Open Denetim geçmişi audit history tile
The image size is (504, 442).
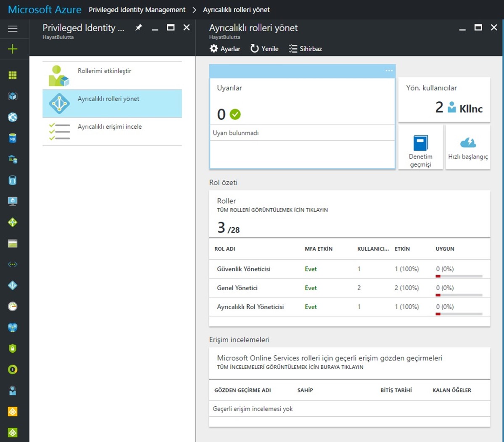tap(421, 147)
